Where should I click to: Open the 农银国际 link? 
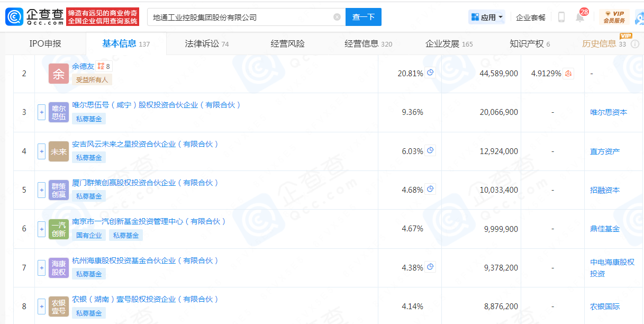click(605, 306)
